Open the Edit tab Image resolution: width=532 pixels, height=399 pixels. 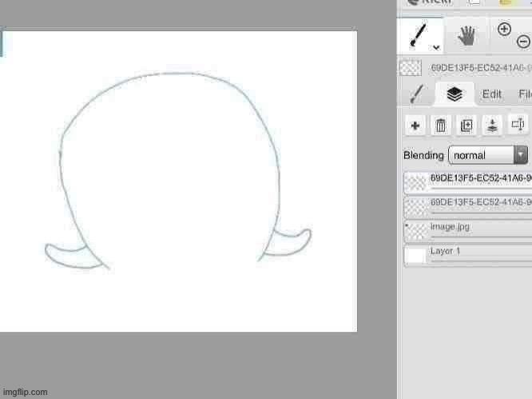[x=491, y=94]
